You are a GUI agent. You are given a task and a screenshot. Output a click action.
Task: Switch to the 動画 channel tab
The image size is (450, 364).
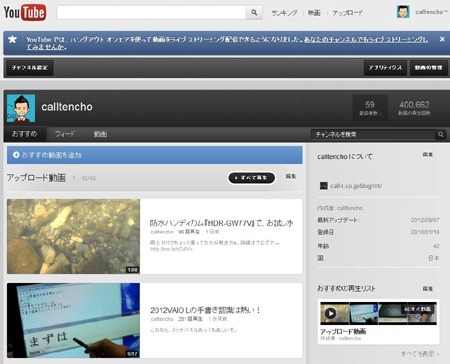[100, 134]
